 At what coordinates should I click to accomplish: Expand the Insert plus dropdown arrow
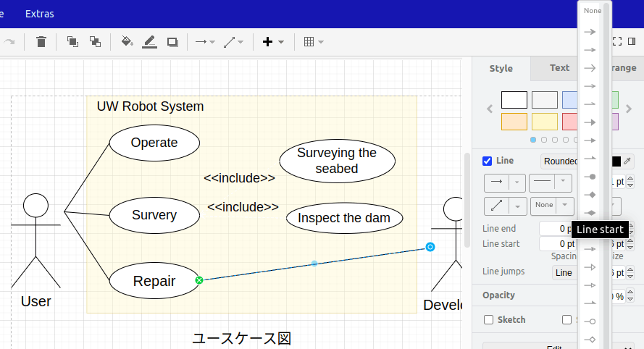tap(281, 42)
